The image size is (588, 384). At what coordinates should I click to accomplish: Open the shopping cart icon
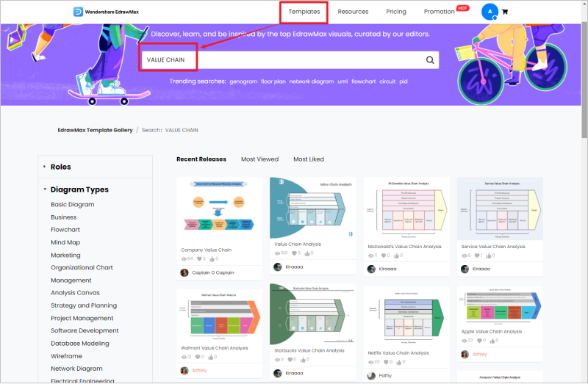click(505, 12)
